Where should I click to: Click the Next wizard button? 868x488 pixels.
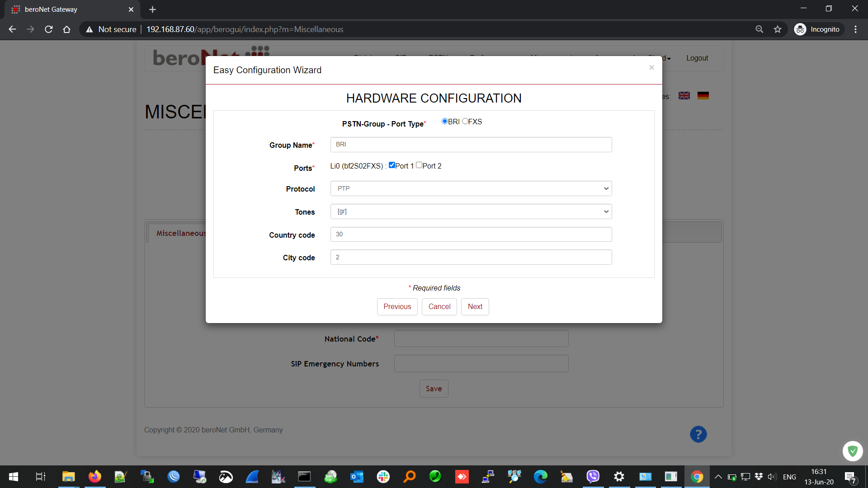coord(475,306)
